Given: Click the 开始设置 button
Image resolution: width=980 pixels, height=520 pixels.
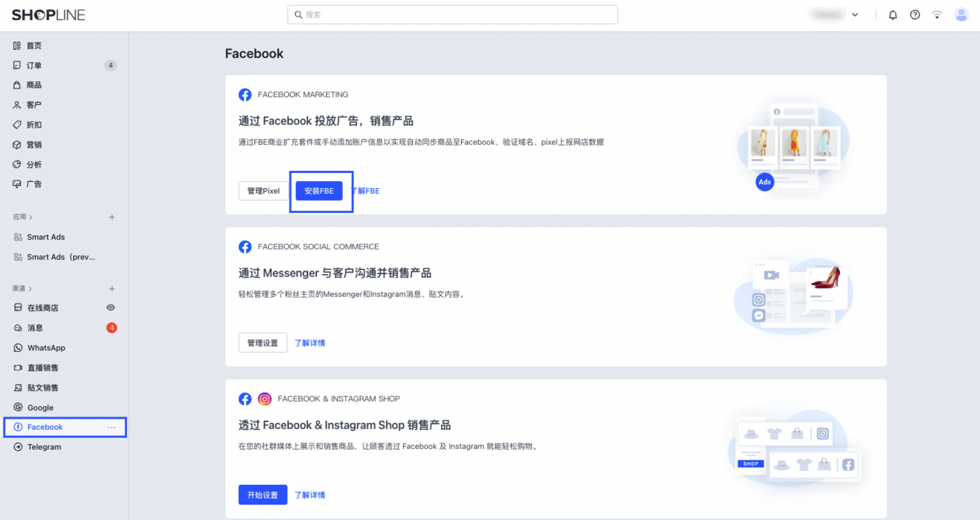Looking at the screenshot, I should click(x=263, y=495).
